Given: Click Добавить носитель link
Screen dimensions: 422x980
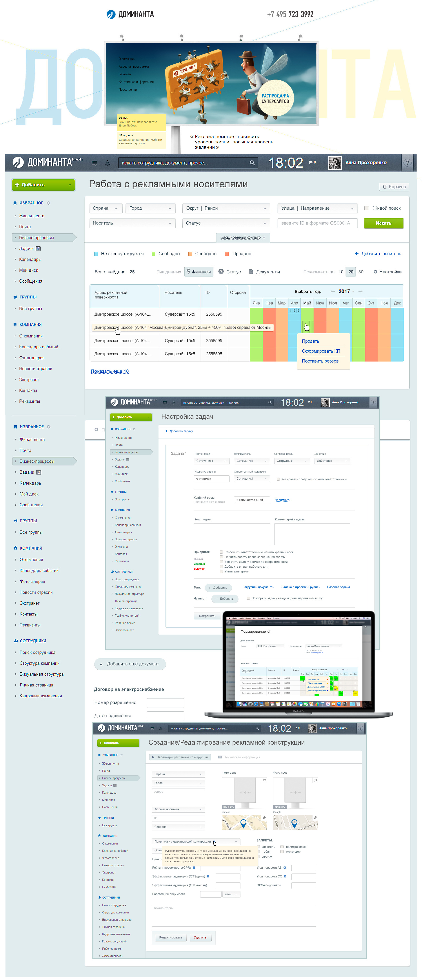Looking at the screenshot, I should [x=377, y=254].
